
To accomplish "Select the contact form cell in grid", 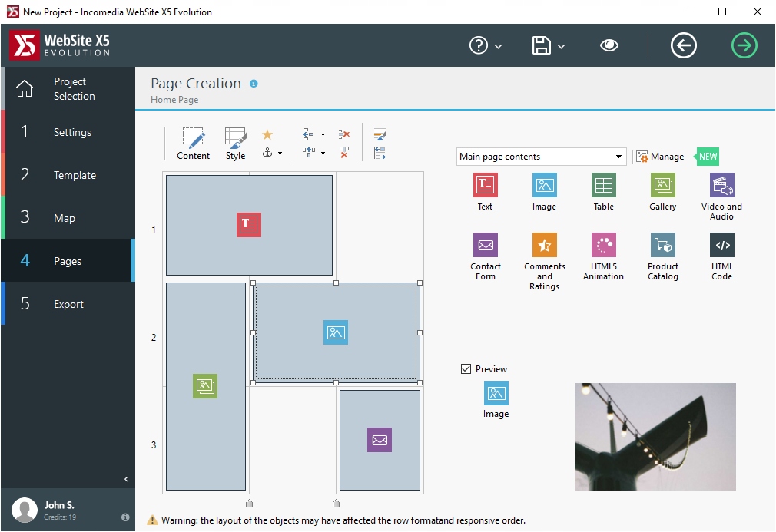I will [x=380, y=440].
